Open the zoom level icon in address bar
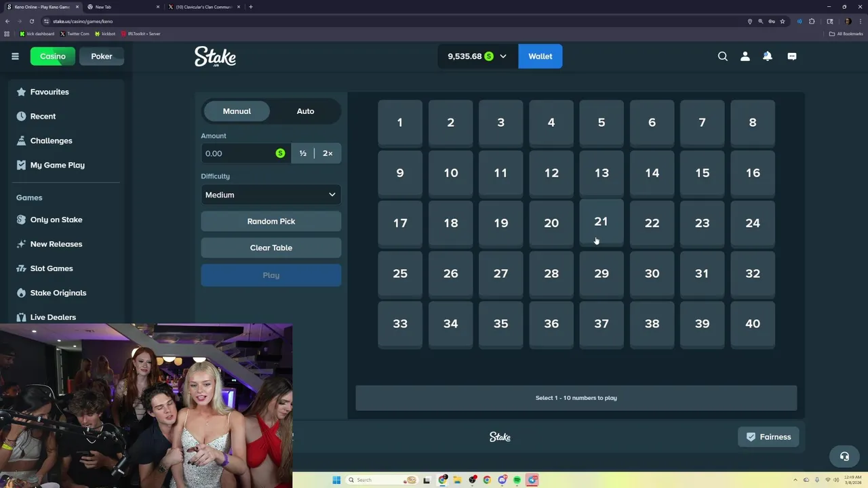This screenshot has height=488, width=868. click(x=761, y=21)
